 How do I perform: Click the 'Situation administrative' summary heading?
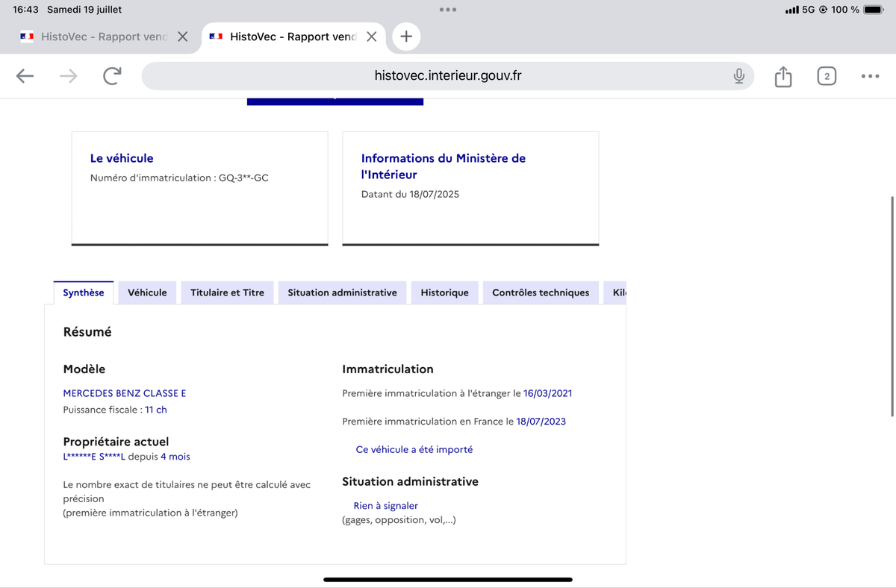click(x=410, y=482)
